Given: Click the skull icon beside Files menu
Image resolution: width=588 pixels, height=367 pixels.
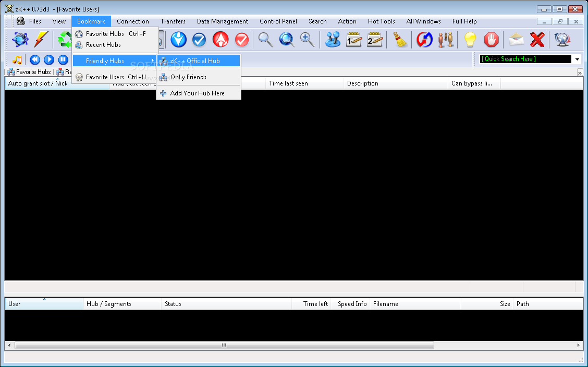Looking at the screenshot, I should tap(21, 21).
